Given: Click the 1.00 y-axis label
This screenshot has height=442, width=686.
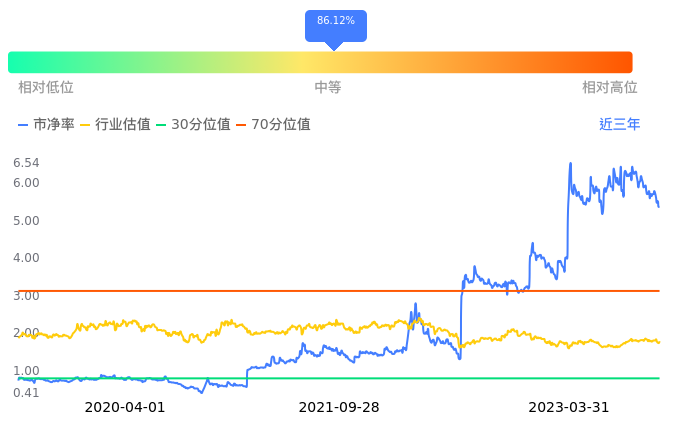Looking at the screenshot, I should [x=26, y=371].
